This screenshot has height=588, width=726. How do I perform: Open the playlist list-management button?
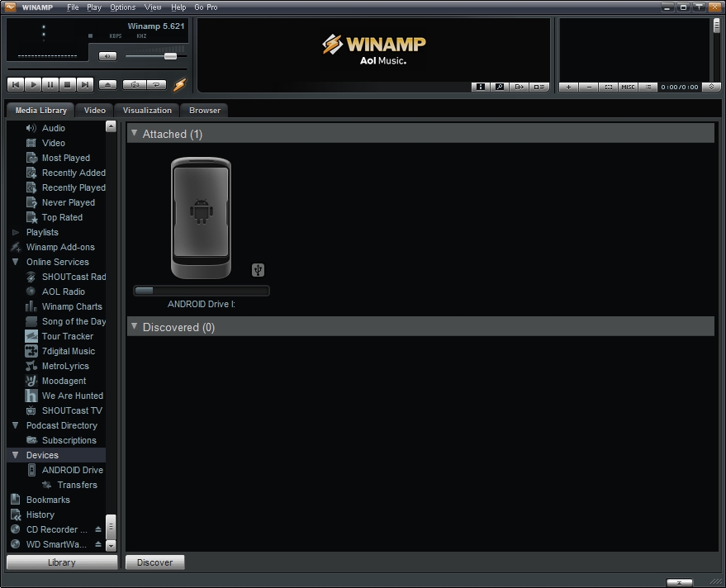tap(648, 87)
